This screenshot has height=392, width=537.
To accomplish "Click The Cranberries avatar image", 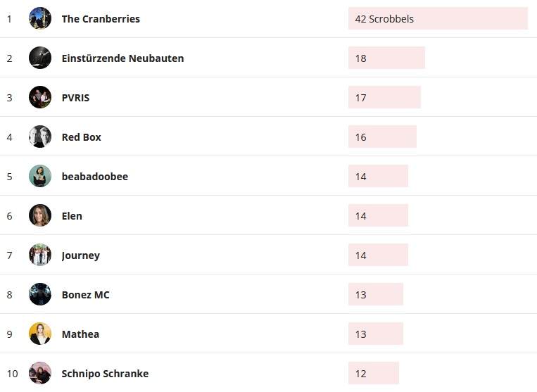I will tap(40, 18).
